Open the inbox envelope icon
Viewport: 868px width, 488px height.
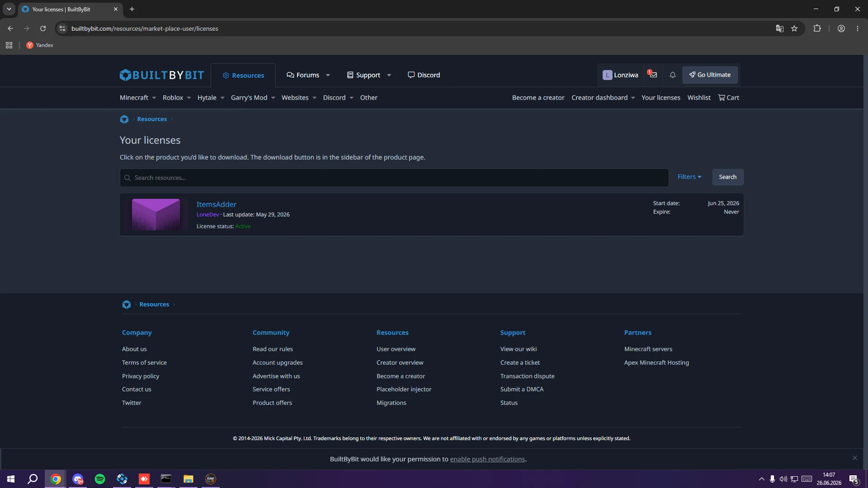653,75
